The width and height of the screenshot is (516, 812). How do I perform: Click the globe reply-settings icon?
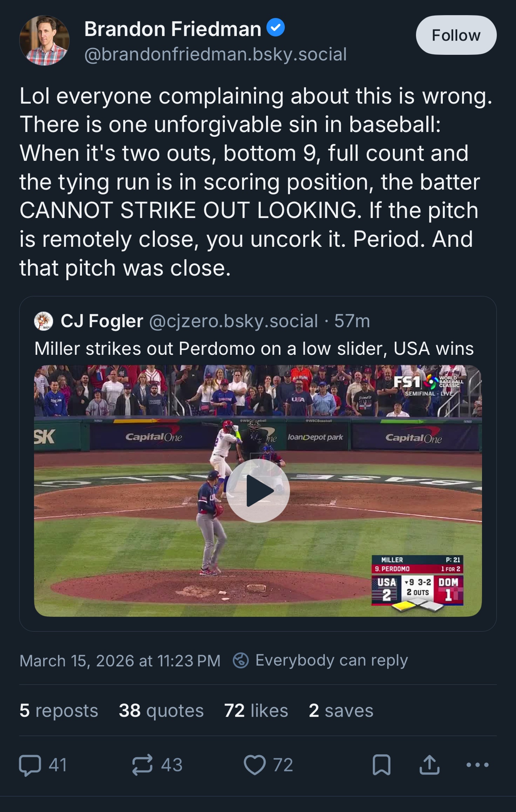[x=241, y=661]
